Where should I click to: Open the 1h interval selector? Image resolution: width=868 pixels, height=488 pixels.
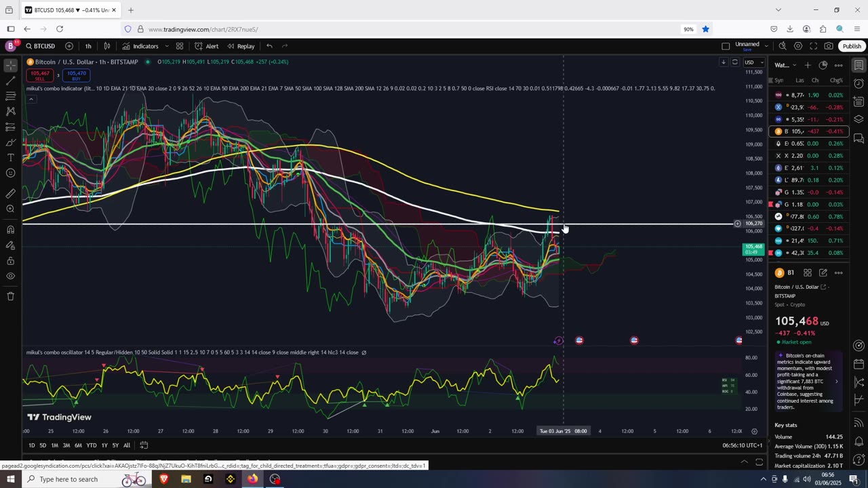coord(88,46)
